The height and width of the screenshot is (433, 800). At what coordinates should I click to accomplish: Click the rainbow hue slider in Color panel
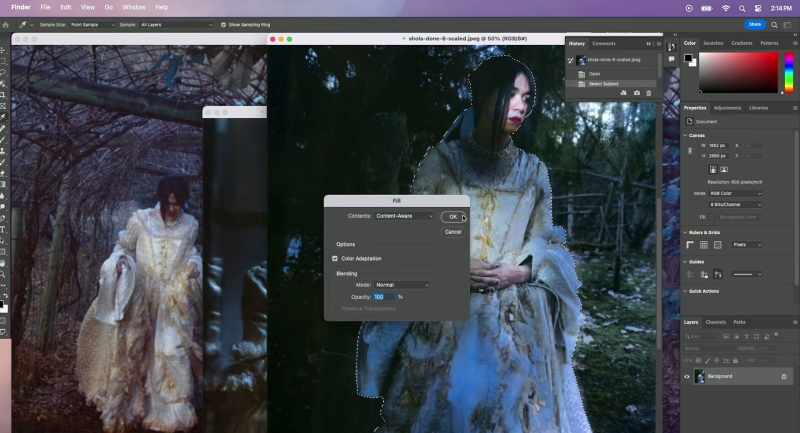(x=789, y=73)
